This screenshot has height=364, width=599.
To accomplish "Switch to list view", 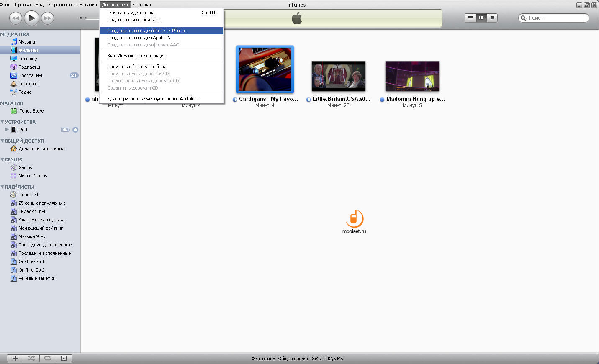I will click(x=470, y=18).
